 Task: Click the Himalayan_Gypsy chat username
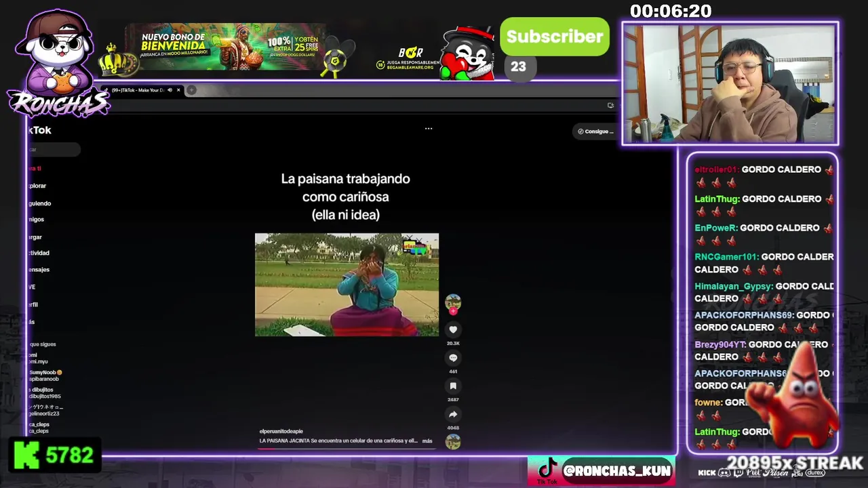pyautogui.click(x=733, y=287)
